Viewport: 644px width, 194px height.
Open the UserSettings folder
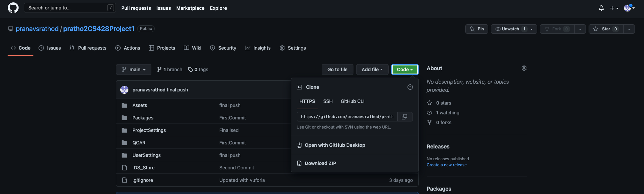coord(147,155)
